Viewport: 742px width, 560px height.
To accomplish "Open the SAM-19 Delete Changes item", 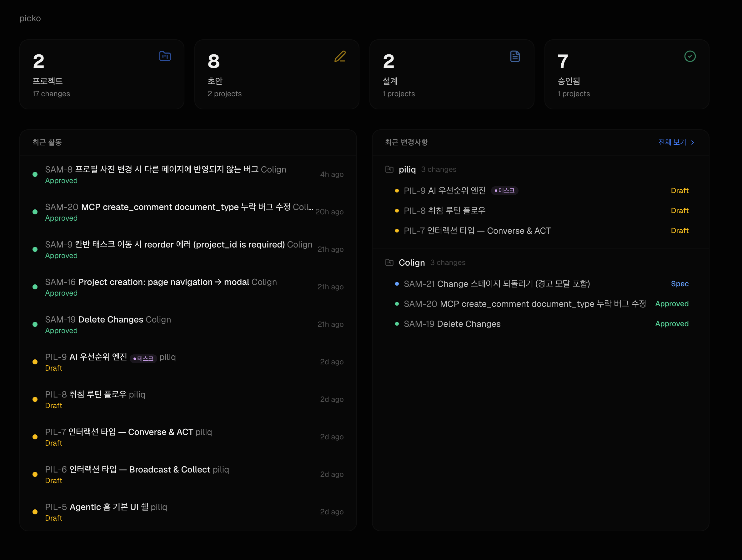I will pos(452,323).
